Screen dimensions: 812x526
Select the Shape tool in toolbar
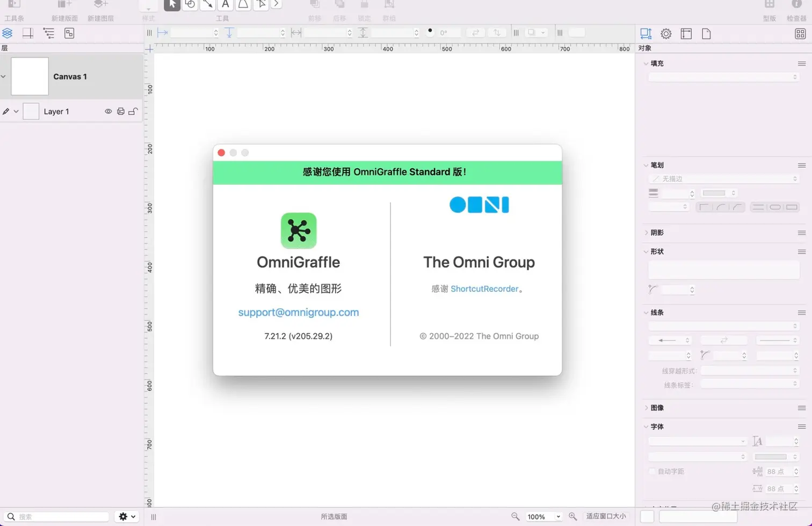[190, 4]
